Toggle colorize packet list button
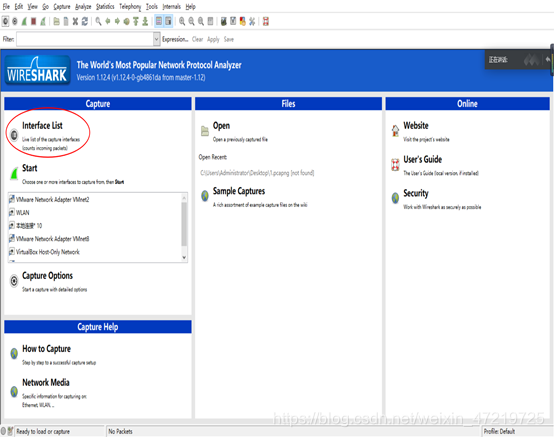Screen dimensions: 554x437 159,22
